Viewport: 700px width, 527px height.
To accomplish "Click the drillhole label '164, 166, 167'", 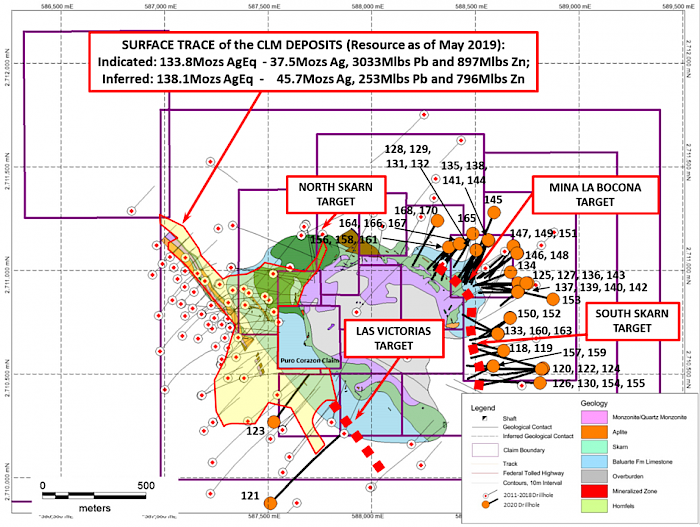I will tap(372, 223).
